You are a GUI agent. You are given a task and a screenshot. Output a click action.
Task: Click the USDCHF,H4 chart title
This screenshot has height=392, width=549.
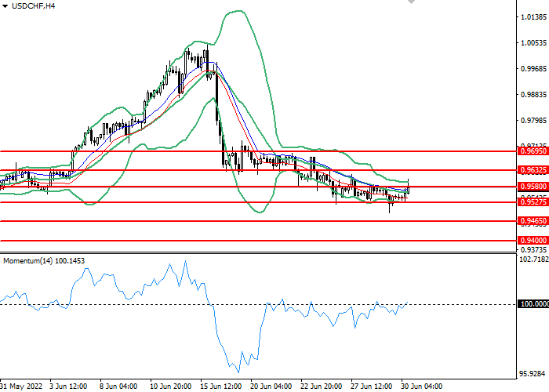[33, 6]
